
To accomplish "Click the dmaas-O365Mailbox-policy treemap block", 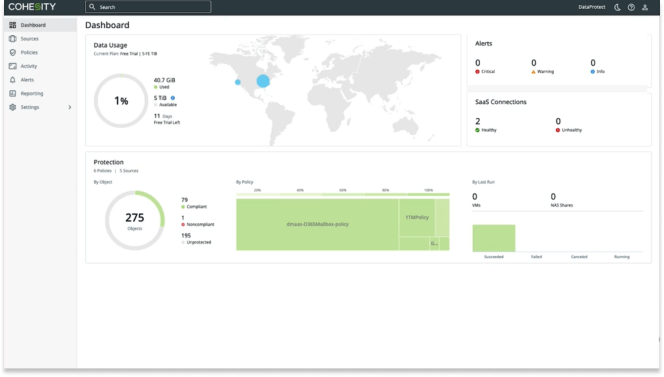I will [317, 225].
